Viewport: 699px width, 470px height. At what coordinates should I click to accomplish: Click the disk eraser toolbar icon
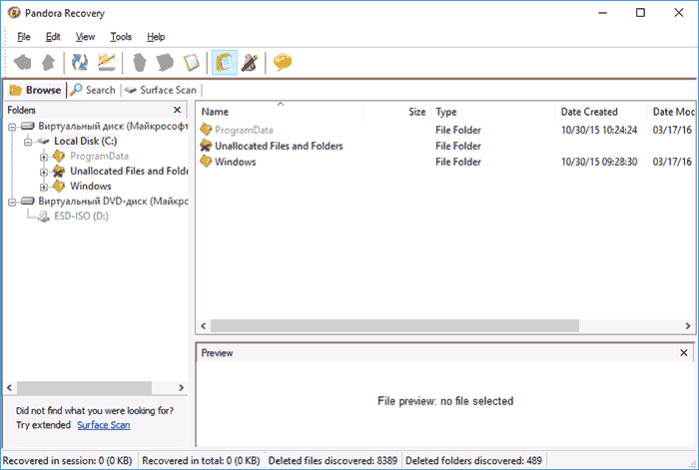107,62
